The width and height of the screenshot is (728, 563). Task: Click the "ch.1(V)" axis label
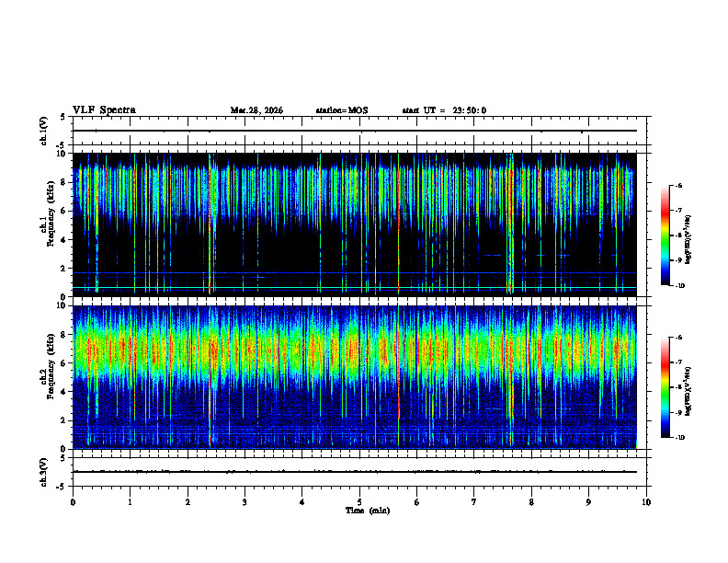point(43,131)
